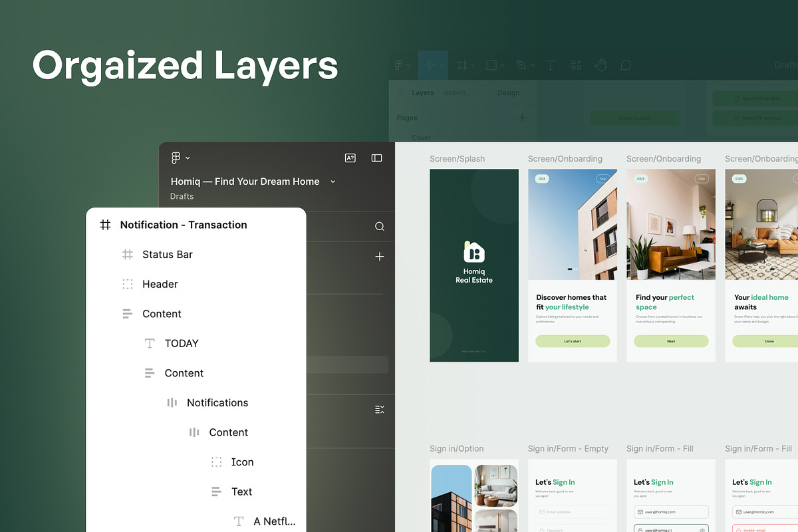
Task: Click the missing fonts A? icon
Action: pyautogui.click(x=350, y=158)
